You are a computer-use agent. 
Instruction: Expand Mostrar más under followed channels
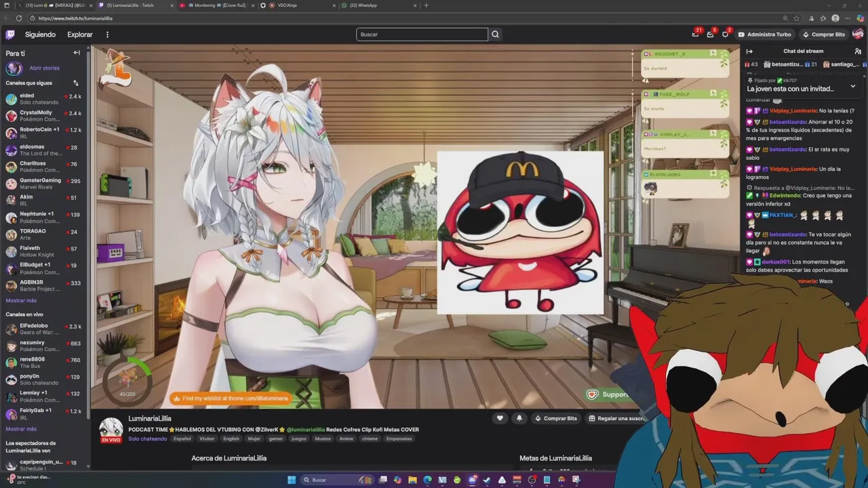coord(21,300)
